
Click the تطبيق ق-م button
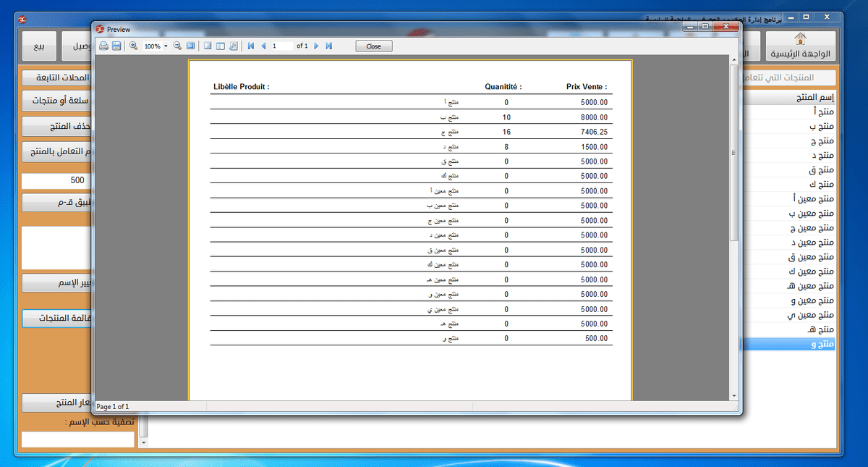56,202
